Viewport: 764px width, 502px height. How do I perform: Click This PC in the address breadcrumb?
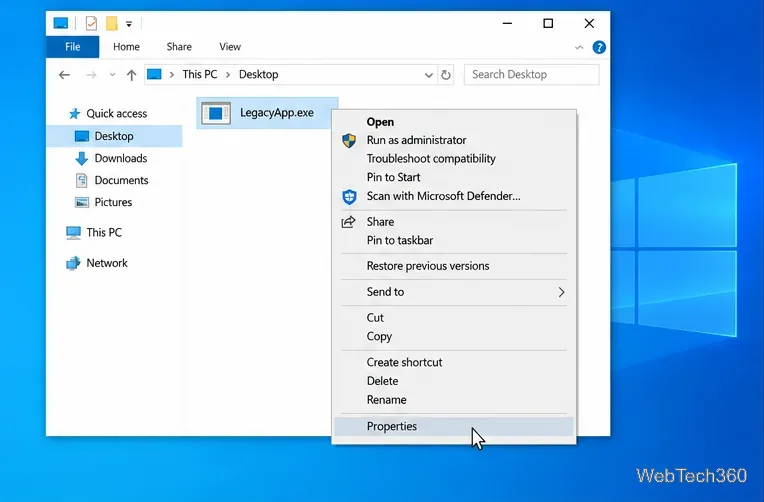pos(200,74)
